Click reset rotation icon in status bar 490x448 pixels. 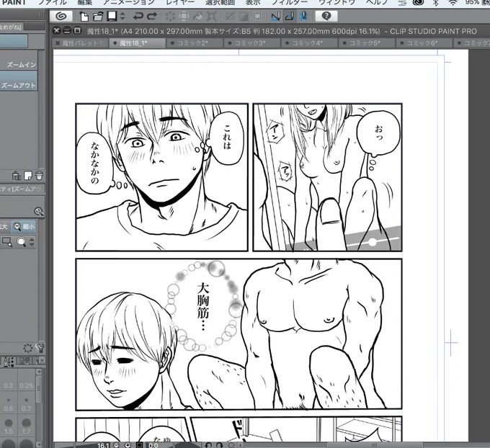pos(231,445)
